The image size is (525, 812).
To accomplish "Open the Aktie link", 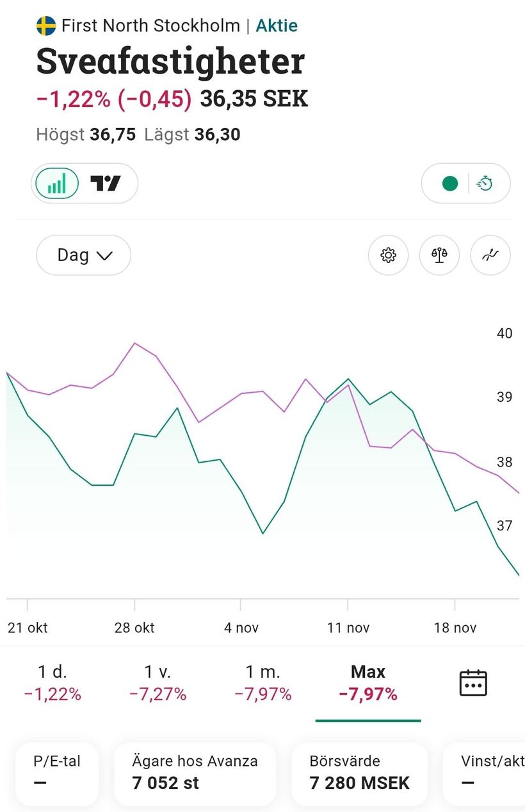I will 277,26.
